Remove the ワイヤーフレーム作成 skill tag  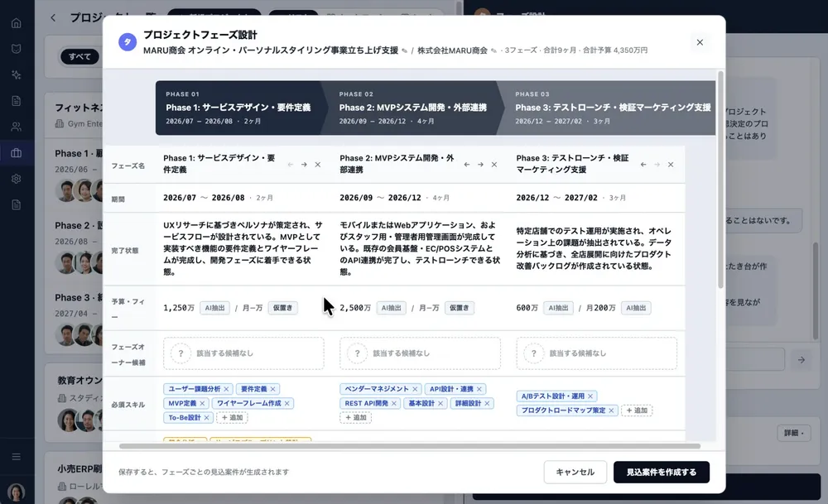point(287,403)
